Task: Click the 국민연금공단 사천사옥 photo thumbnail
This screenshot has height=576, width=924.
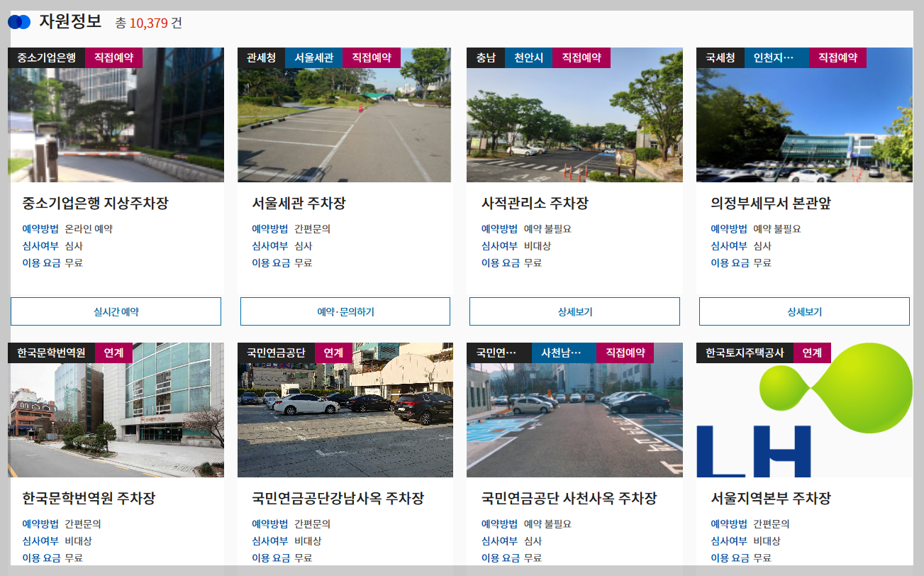Action: 574,410
